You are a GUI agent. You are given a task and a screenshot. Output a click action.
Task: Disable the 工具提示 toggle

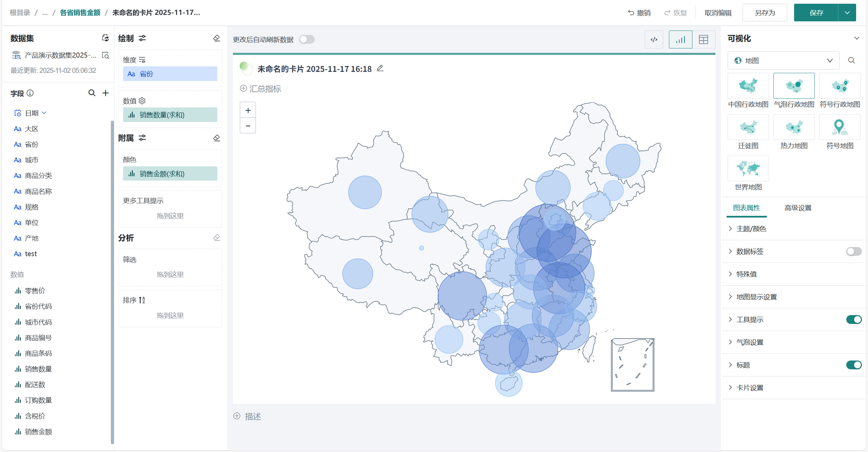[x=853, y=320]
